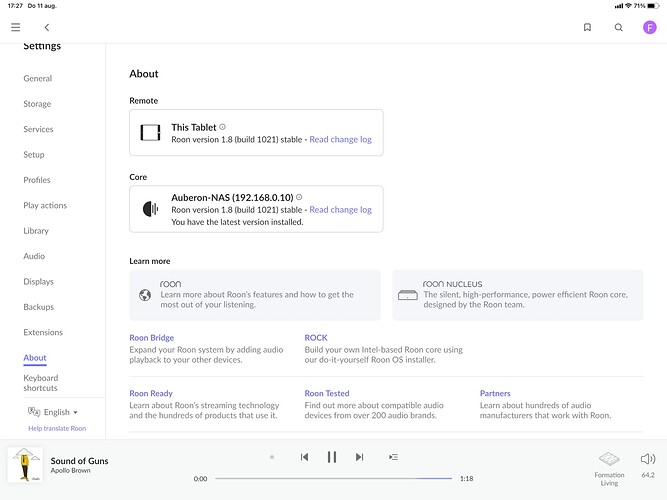The width and height of the screenshot is (667, 500).
Task: Open the ROCK link
Action: click(316, 337)
